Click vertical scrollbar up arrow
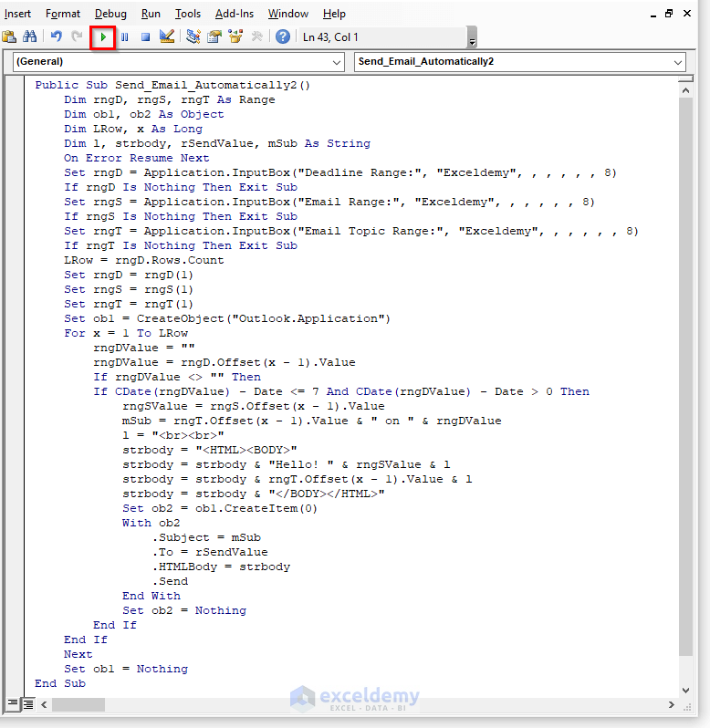Viewport: 710px width, 728px height. point(685,90)
